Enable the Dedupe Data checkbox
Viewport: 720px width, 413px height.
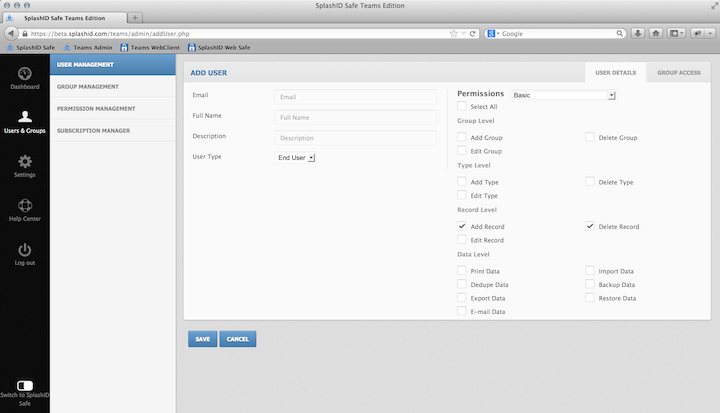pos(462,284)
